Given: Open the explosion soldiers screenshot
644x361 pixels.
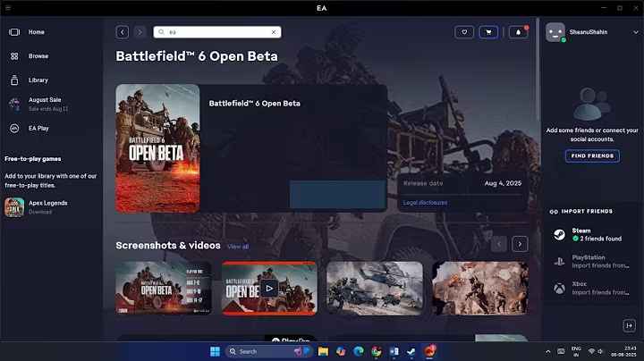Looking at the screenshot, I should tap(480, 289).
